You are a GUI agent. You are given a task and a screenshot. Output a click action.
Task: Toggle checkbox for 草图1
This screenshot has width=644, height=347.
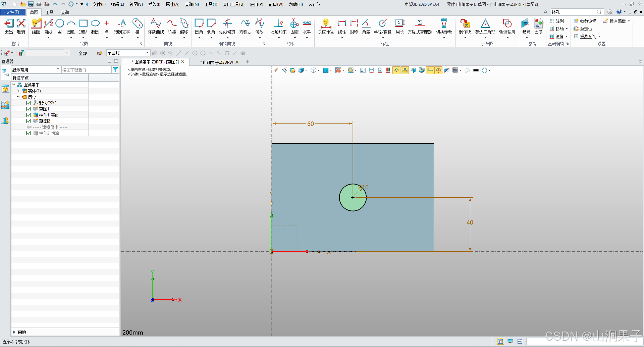pos(29,109)
